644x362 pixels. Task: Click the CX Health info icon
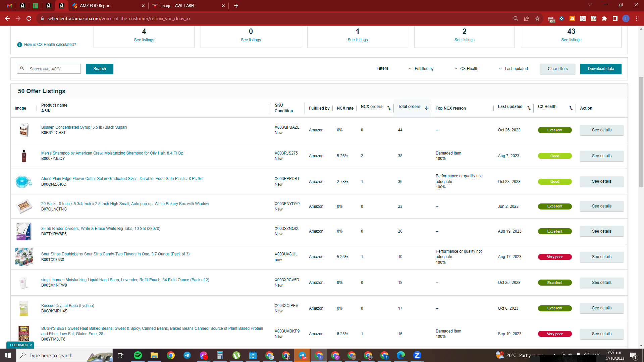pyautogui.click(x=19, y=45)
